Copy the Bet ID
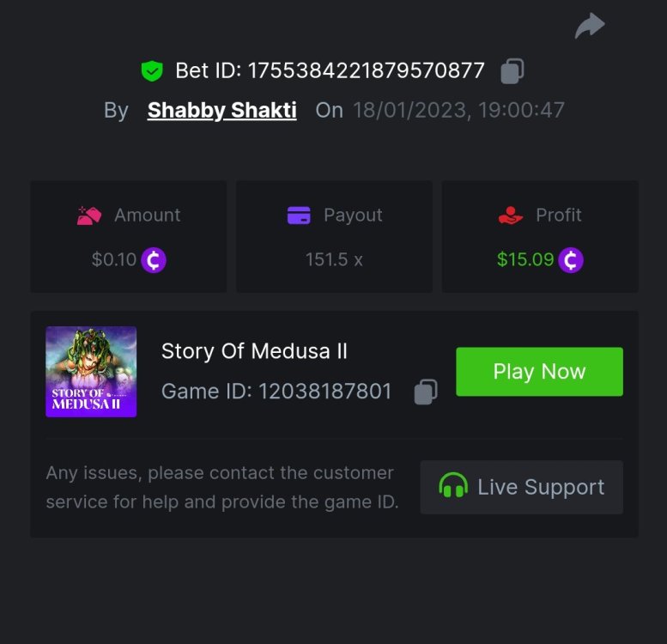 [x=512, y=71]
